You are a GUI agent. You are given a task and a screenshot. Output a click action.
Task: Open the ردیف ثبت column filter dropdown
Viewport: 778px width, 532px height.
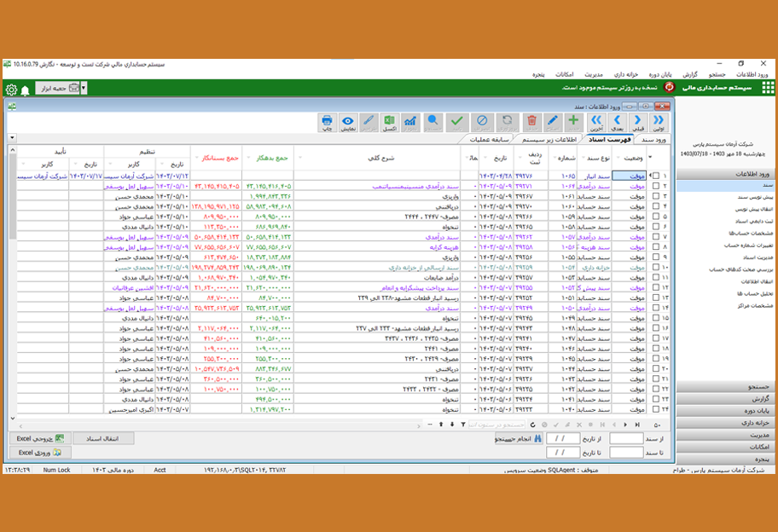[x=520, y=159]
